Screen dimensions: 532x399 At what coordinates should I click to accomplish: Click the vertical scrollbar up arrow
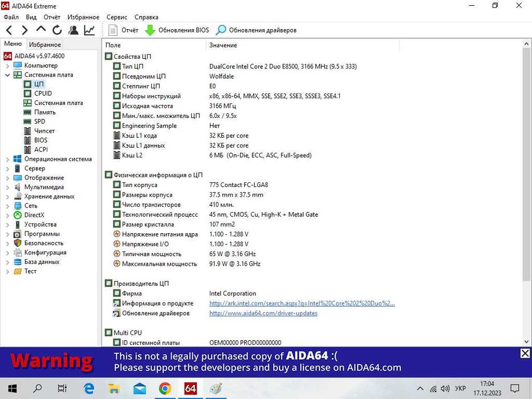coord(526,44)
